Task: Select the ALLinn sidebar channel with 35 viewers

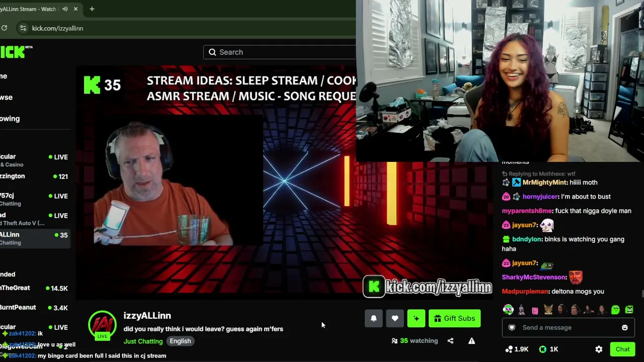Action: point(35,238)
